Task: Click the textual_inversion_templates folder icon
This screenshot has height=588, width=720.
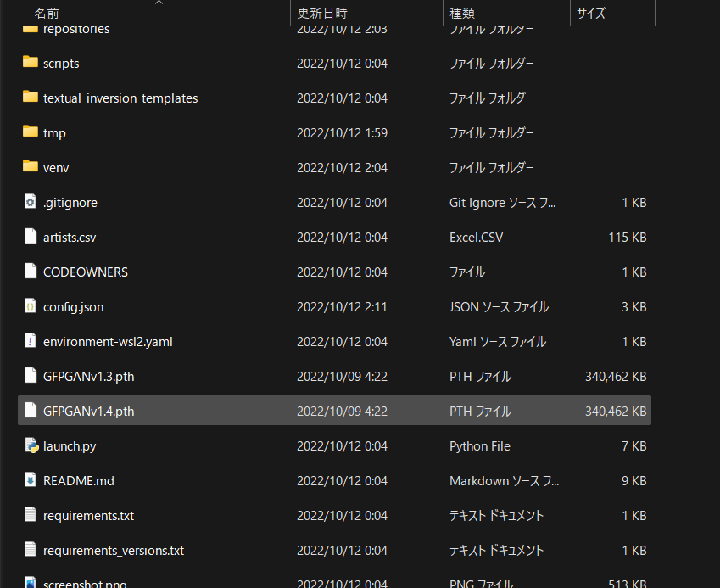Action: [x=31, y=97]
